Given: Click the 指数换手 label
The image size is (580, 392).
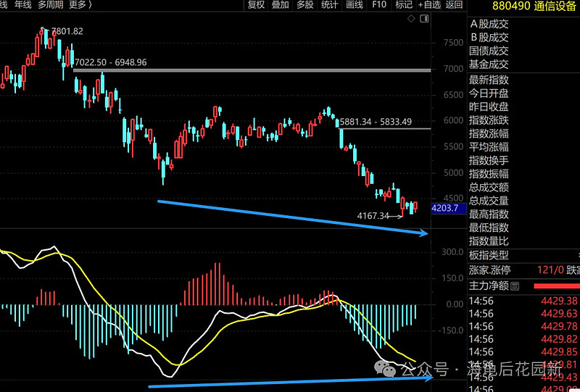Looking at the screenshot, I should tap(489, 161).
